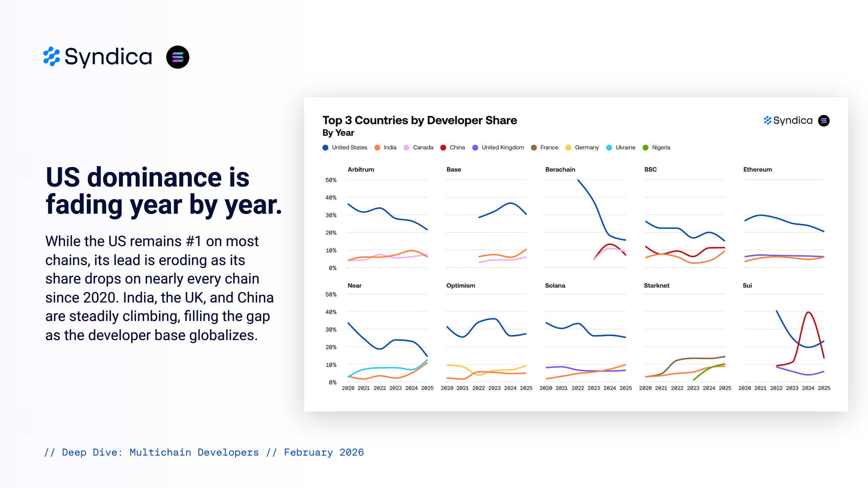The height and width of the screenshot is (488, 868).
Task: Click the Ethereum panel heading
Action: pos(757,170)
